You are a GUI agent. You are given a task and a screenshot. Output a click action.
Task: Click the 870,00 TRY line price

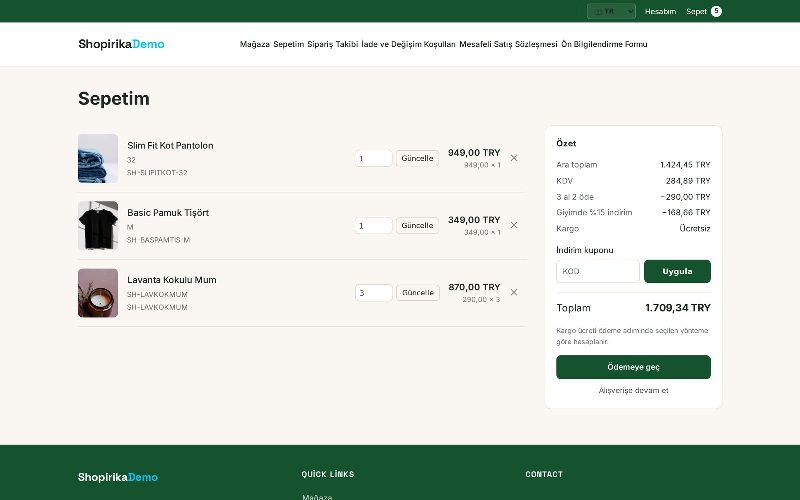[474, 287]
